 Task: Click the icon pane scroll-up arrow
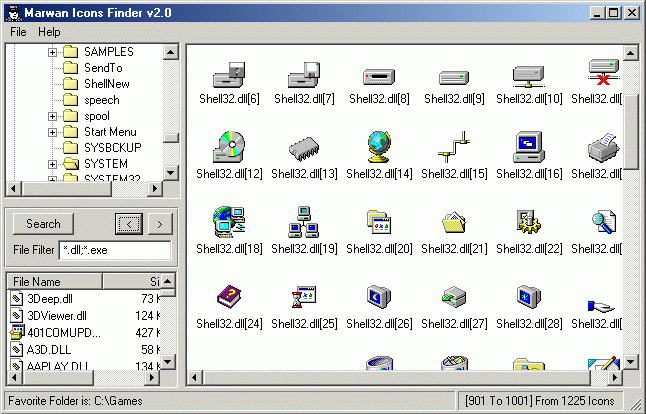(631, 53)
